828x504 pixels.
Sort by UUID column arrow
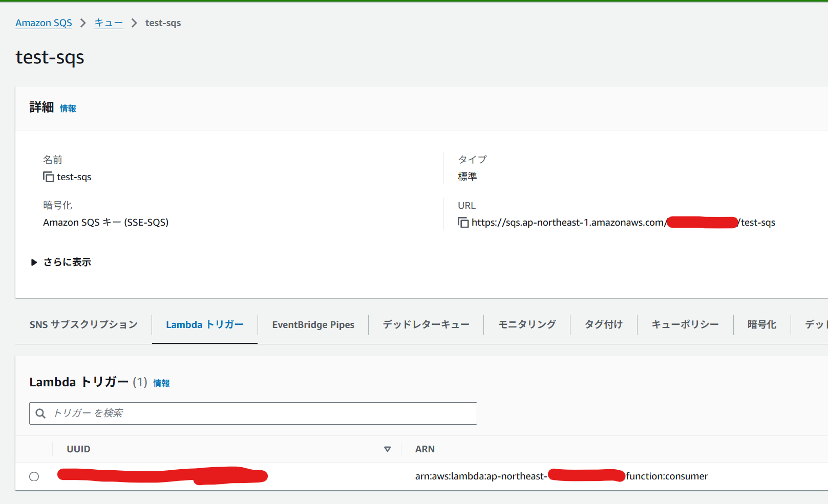pyautogui.click(x=388, y=449)
